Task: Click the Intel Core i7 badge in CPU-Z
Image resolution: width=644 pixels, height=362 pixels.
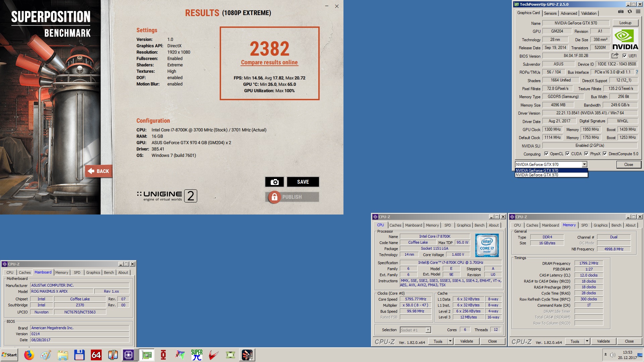Action: click(x=487, y=245)
